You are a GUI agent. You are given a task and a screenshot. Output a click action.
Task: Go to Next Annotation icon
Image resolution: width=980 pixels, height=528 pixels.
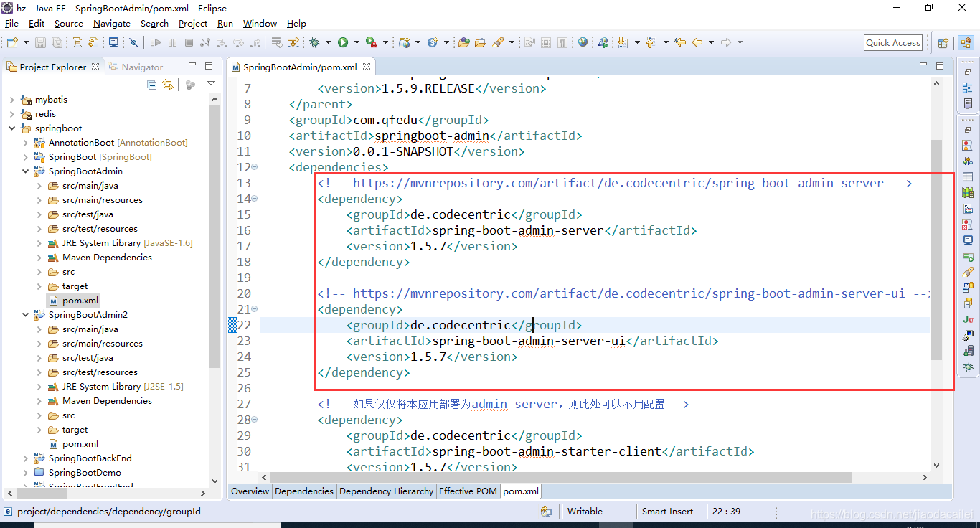tap(623, 42)
